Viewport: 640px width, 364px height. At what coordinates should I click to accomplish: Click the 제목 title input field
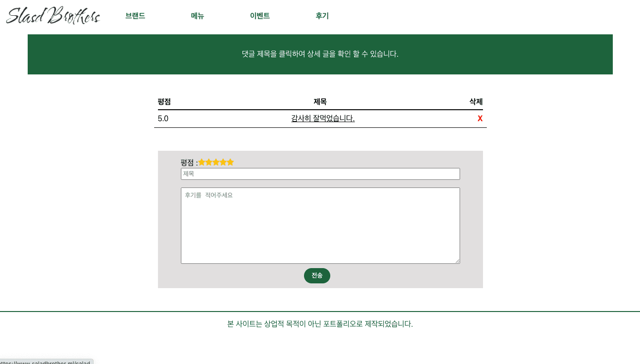tap(320, 174)
